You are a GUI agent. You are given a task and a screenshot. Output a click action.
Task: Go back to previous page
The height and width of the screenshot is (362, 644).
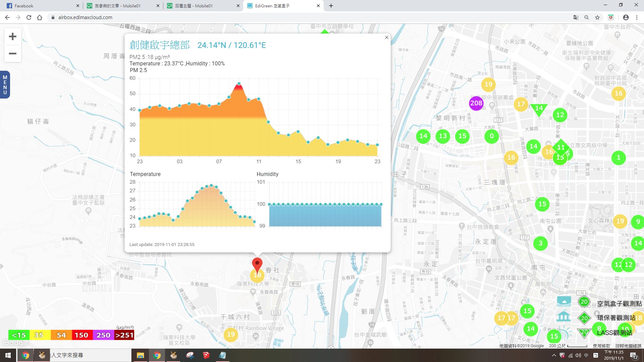pos(7,17)
